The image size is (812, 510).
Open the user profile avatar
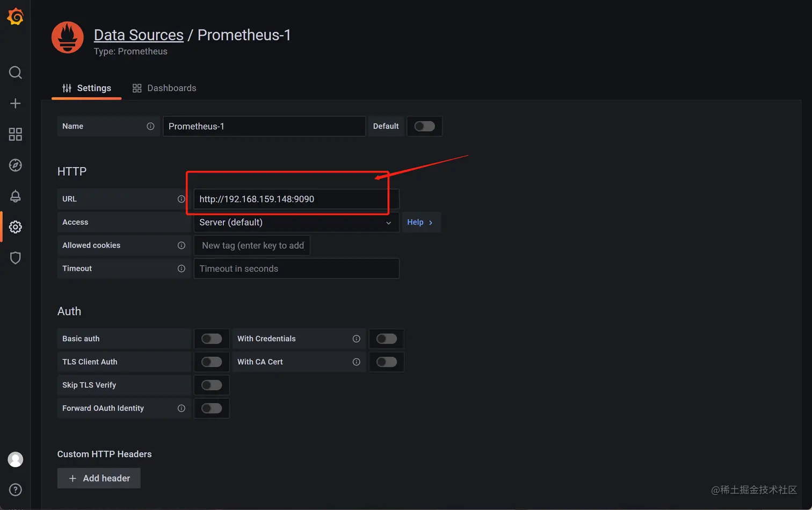click(15, 459)
